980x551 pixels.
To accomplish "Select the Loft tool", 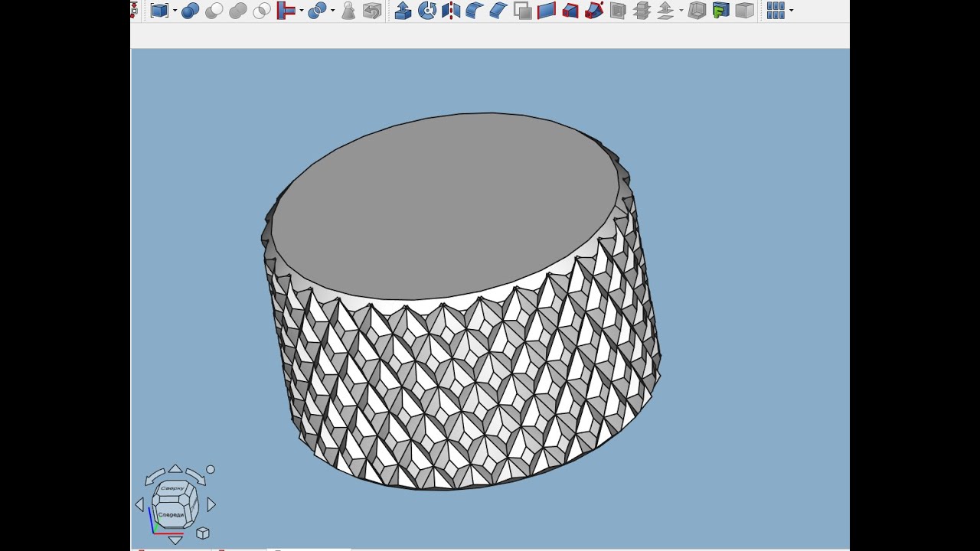I will (x=570, y=10).
